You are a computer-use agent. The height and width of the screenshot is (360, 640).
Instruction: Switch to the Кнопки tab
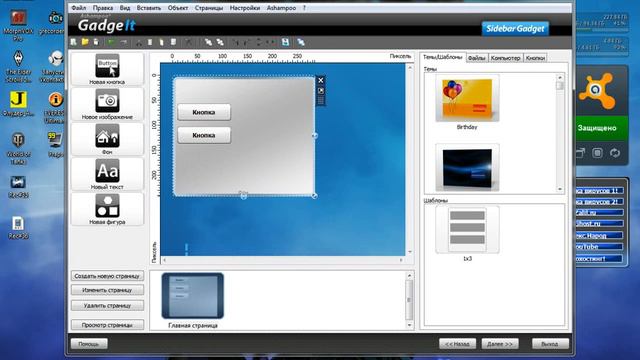coord(535,58)
